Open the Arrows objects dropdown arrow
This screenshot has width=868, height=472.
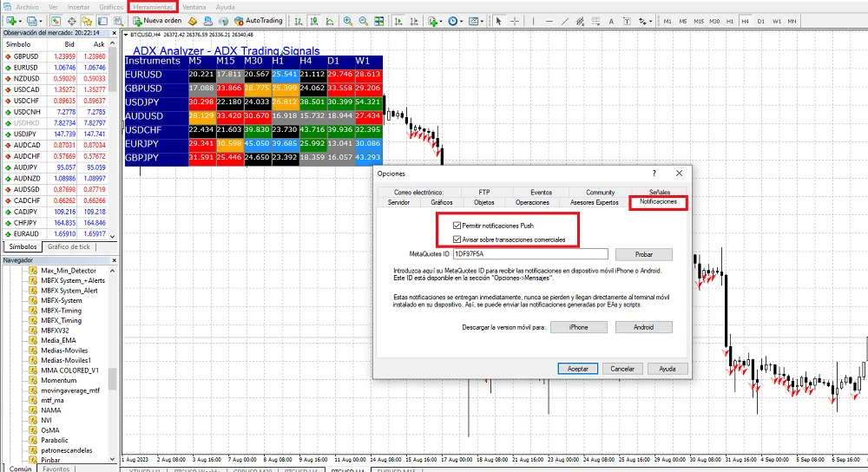650,21
